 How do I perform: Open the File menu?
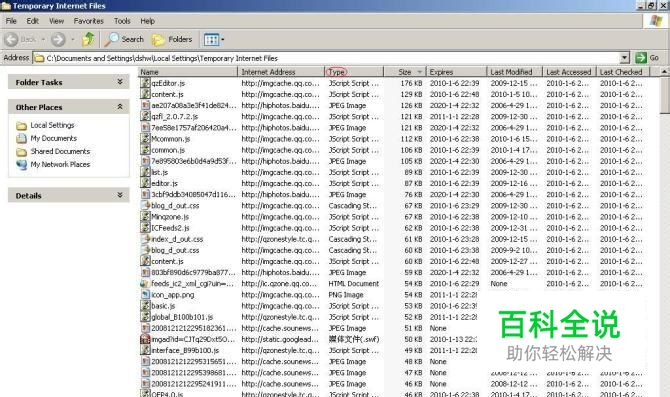pos(11,21)
